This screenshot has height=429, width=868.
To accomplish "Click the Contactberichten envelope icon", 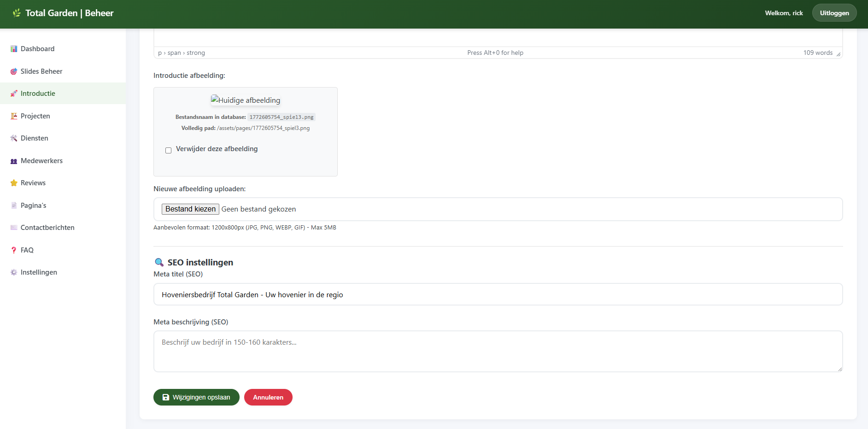I will tap(14, 228).
